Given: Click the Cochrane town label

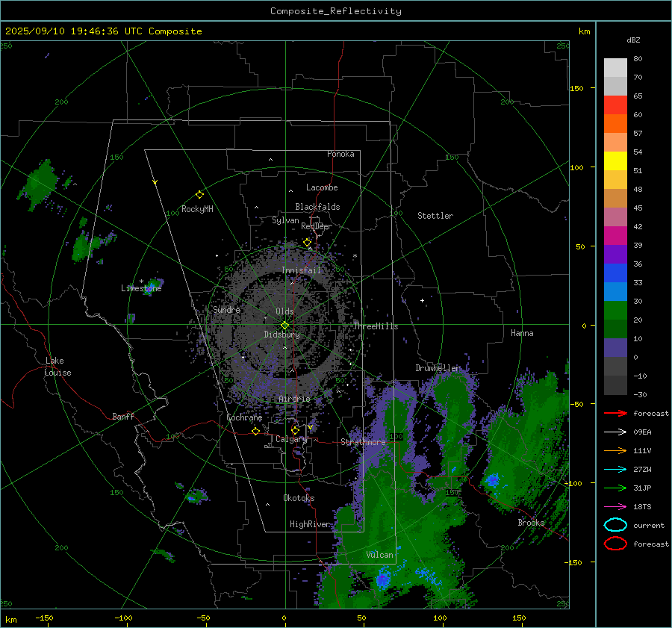Looking at the screenshot, I should 244,417.
